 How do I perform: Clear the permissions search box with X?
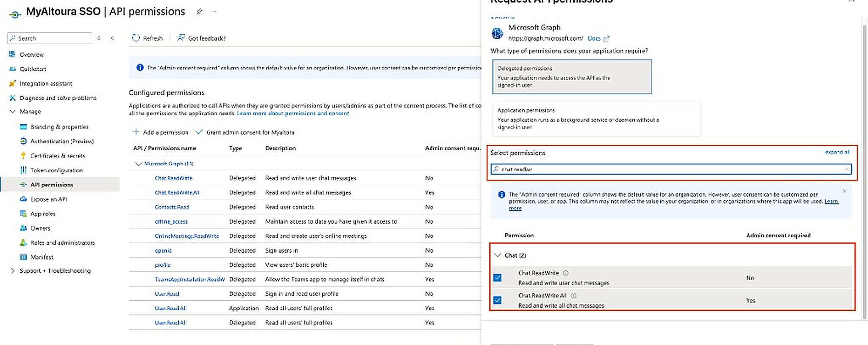[x=846, y=169]
